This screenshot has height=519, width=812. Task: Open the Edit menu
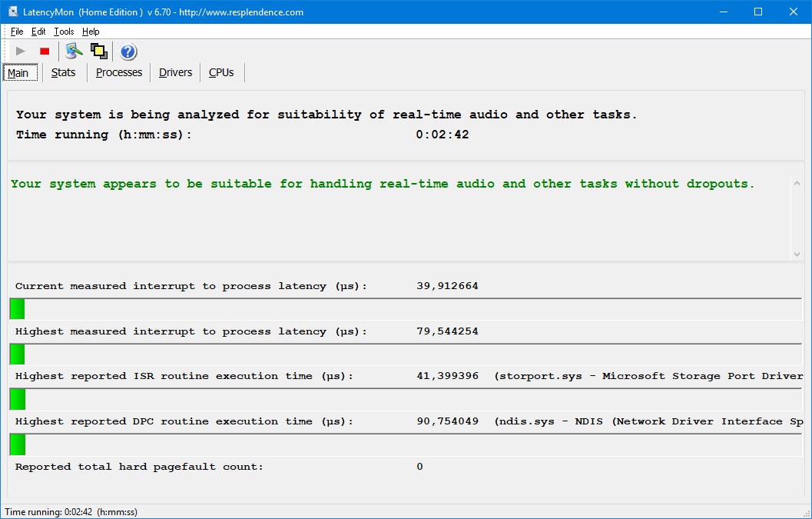click(x=38, y=32)
